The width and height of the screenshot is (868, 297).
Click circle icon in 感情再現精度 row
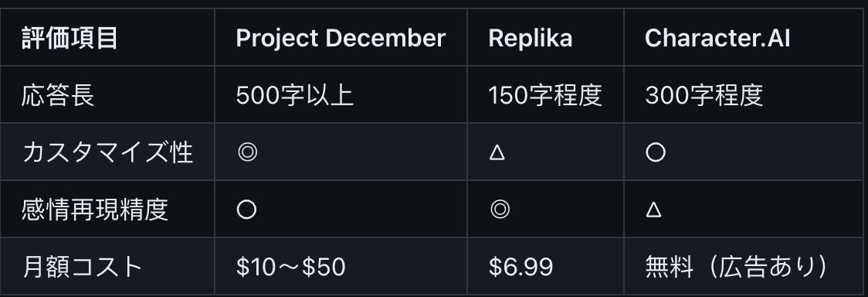tap(246, 210)
